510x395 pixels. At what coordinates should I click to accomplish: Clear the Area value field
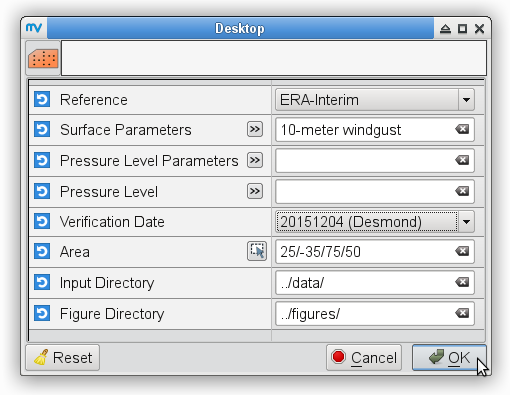coord(462,251)
